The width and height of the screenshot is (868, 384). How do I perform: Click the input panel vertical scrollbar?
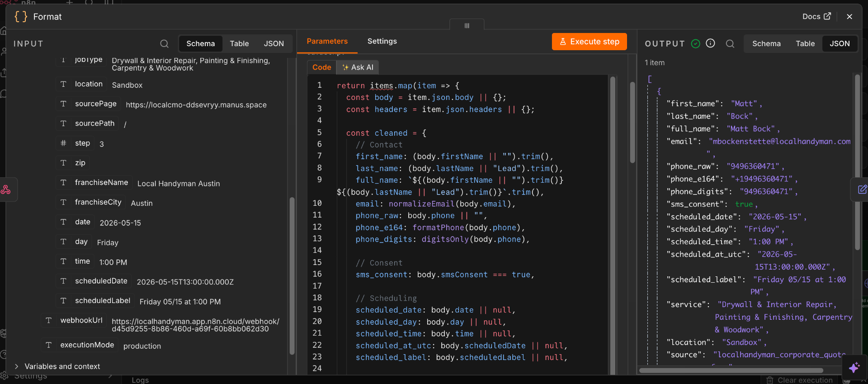pyautogui.click(x=292, y=276)
